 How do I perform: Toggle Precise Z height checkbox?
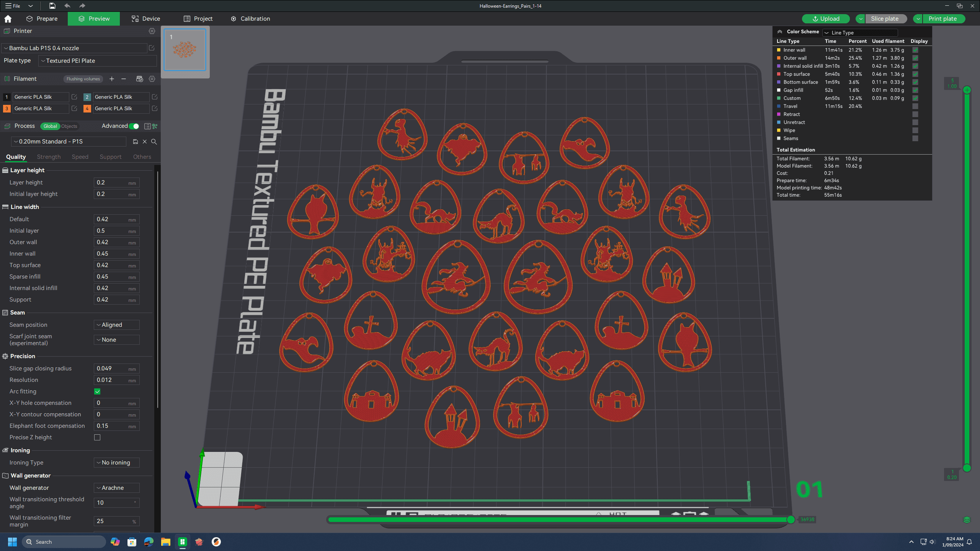(x=98, y=437)
